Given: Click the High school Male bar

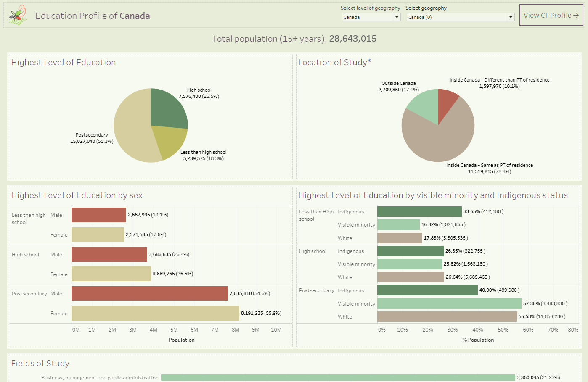Looking at the screenshot, I should coord(109,255).
